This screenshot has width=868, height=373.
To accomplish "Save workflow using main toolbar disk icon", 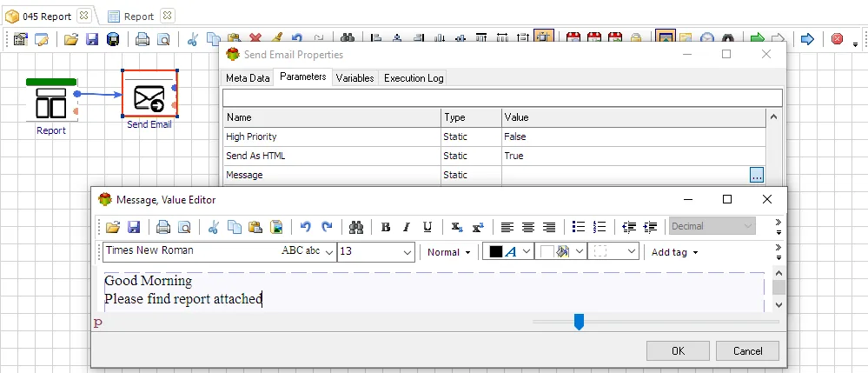I will pos(92,39).
